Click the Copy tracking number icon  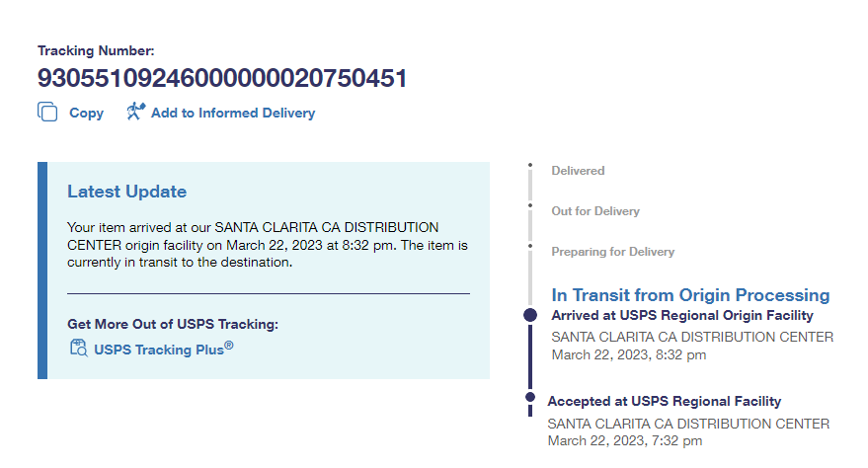47,113
